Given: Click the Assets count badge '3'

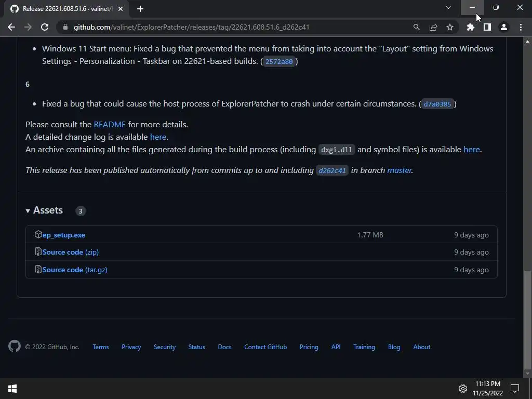Looking at the screenshot, I should (x=81, y=211).
